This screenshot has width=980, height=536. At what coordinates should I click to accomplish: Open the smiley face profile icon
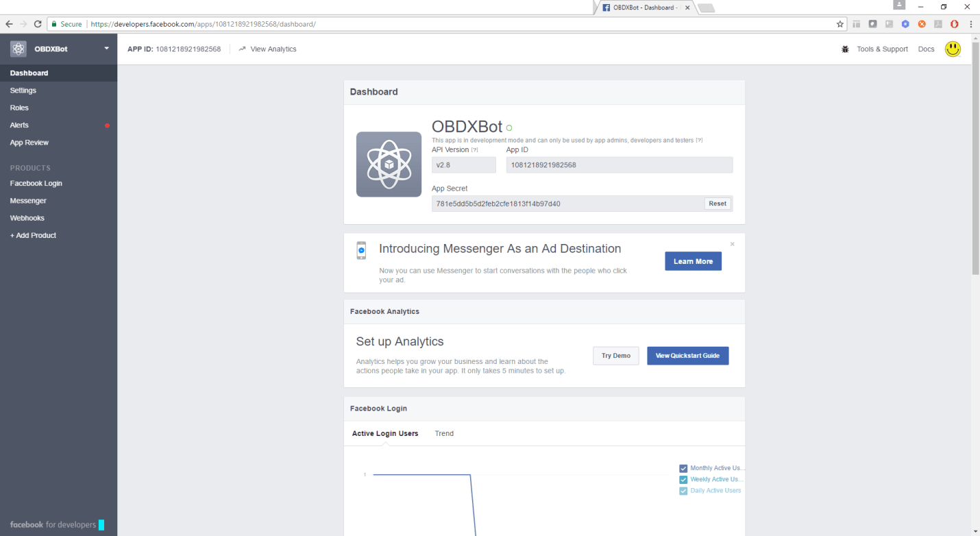coord(953,49)
